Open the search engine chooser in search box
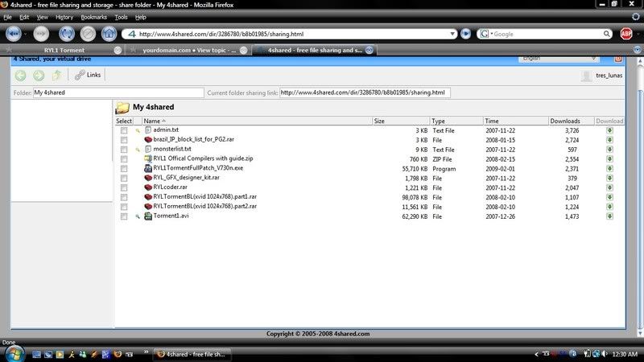This screenshot has width=644, height=362. [485, 34]
